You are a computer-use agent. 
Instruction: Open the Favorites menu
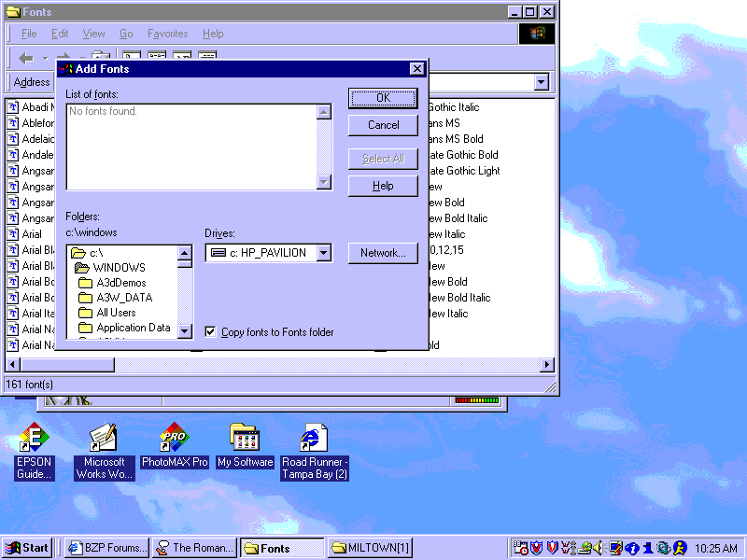[x=168, y=34]
